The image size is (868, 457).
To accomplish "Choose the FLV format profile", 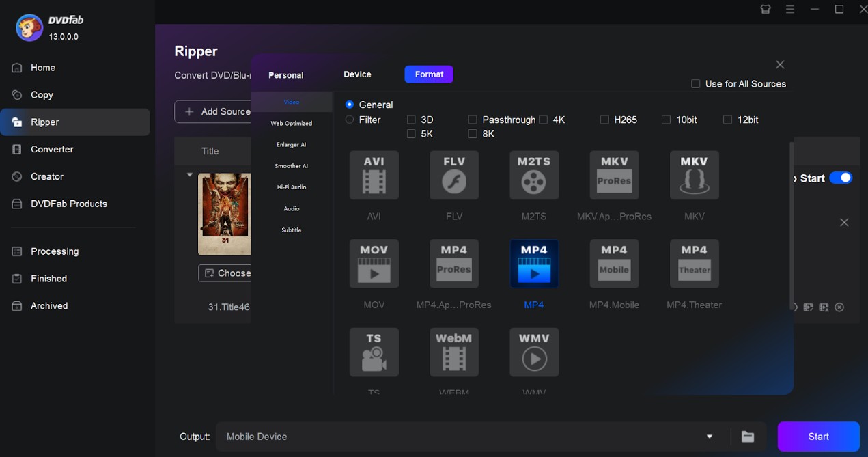I will point(453,175).
